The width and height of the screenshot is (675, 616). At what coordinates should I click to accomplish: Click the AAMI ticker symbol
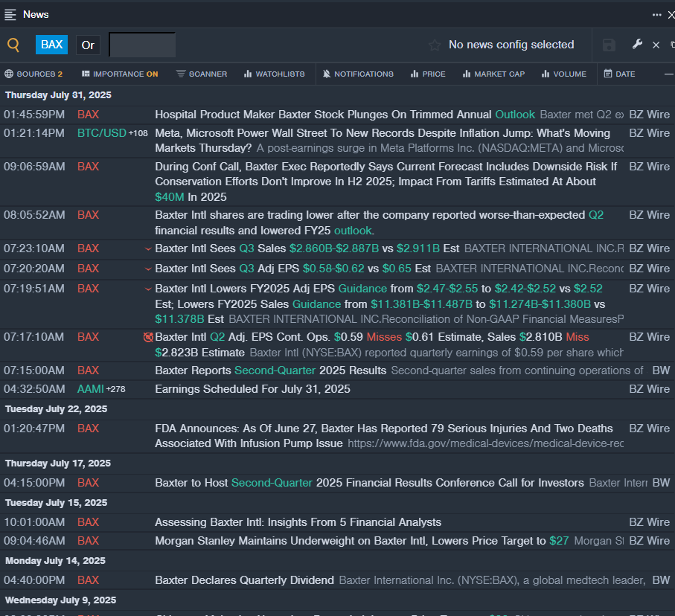(90, 389)
